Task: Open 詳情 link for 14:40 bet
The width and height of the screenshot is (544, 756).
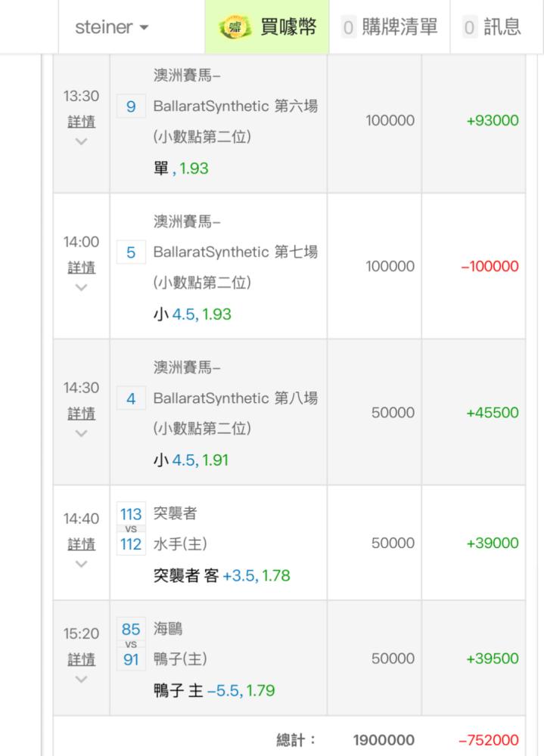Action: point(81,544)
